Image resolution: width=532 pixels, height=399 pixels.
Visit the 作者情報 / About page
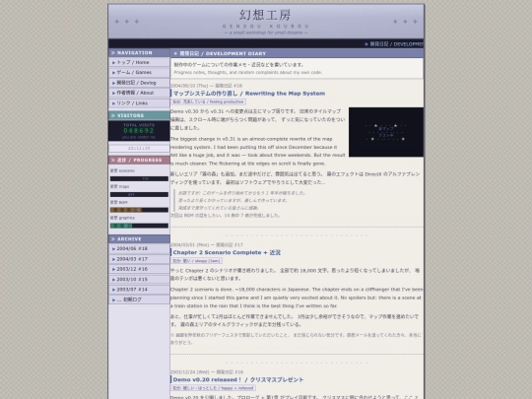point(139,93)
